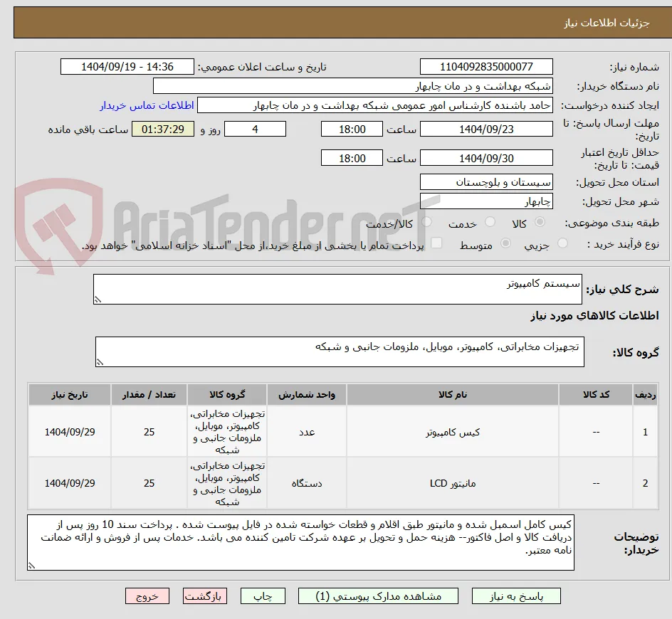Click the مانیتور LCD item name cell
Image resolution: width=672 pixels, height=619 pixels.
[x=453, y=483]
